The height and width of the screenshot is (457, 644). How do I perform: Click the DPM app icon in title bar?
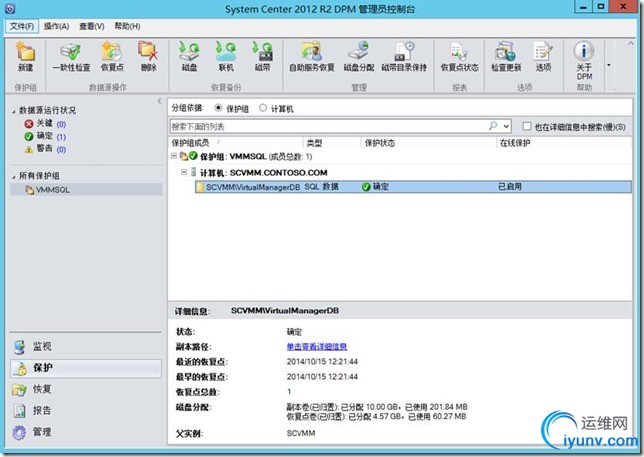[x=10, y=8]
